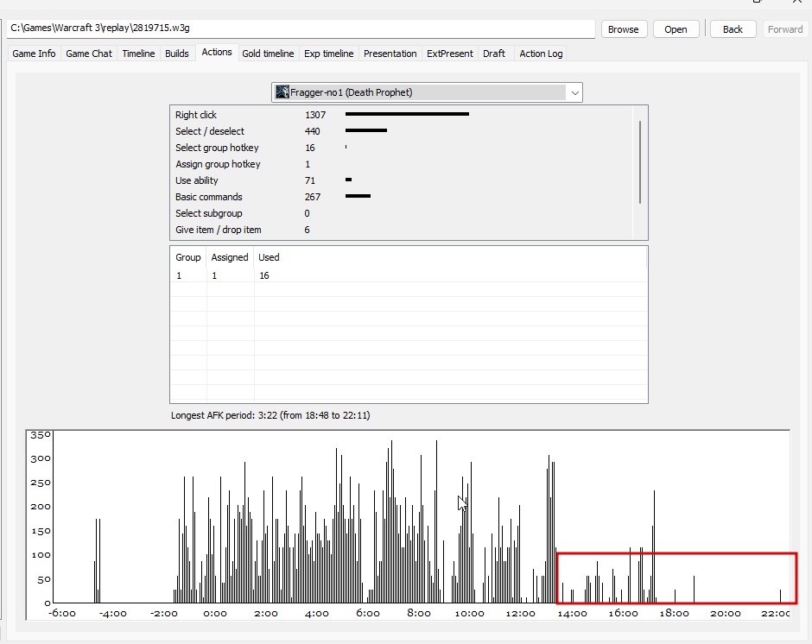Switch to Exp timeline tab
The height and width of the screenshot is (644, 812).
click(x=328, y=54)
